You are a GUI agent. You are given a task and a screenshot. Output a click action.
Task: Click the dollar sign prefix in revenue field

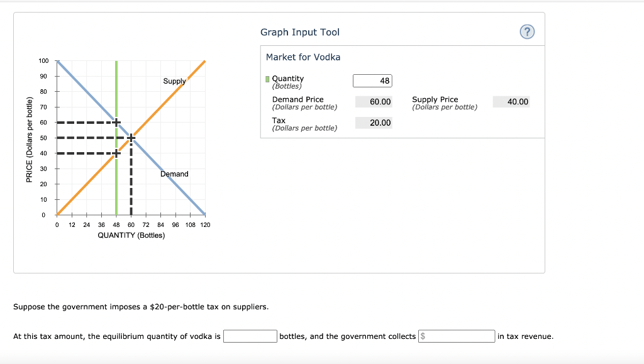click(x=424, y=336)
